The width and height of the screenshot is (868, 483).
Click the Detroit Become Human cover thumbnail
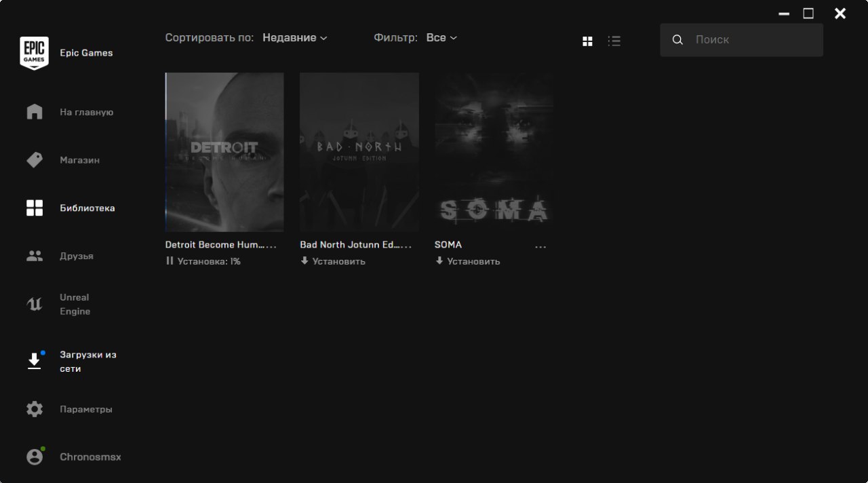tap(224, 153)
